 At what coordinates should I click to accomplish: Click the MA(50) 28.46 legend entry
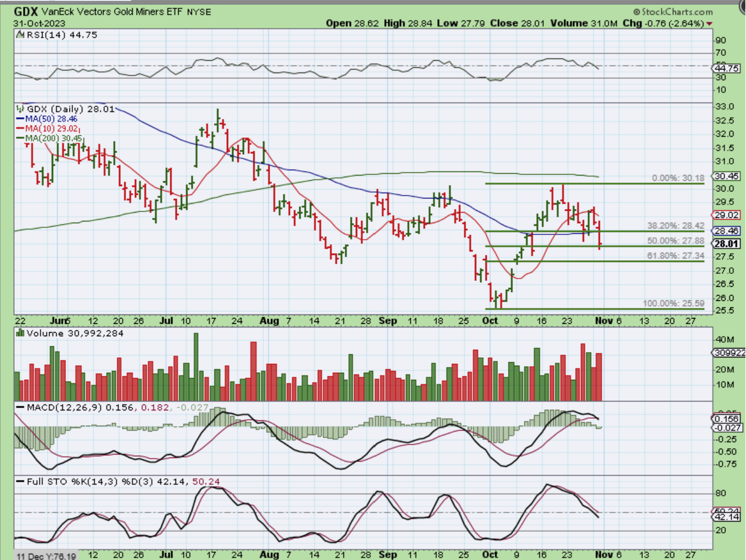[x=48, y=120]
